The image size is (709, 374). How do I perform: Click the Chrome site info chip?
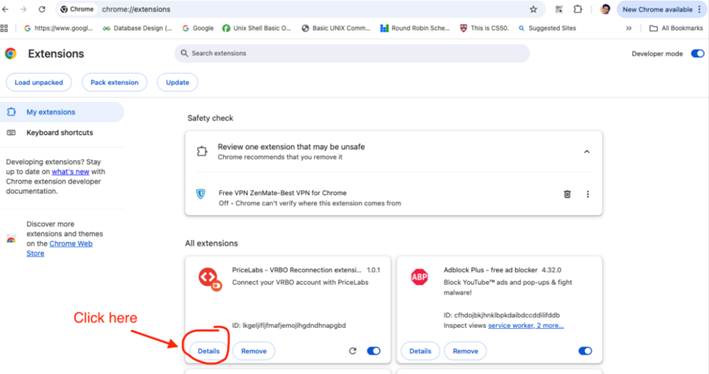(77, 9)
